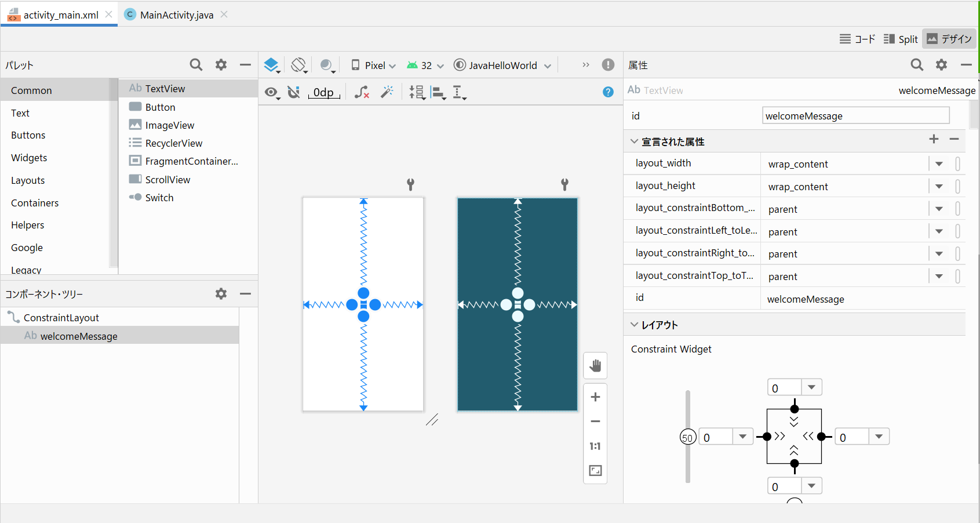Close the MainActivity.java tab

[x=224, y=14]
